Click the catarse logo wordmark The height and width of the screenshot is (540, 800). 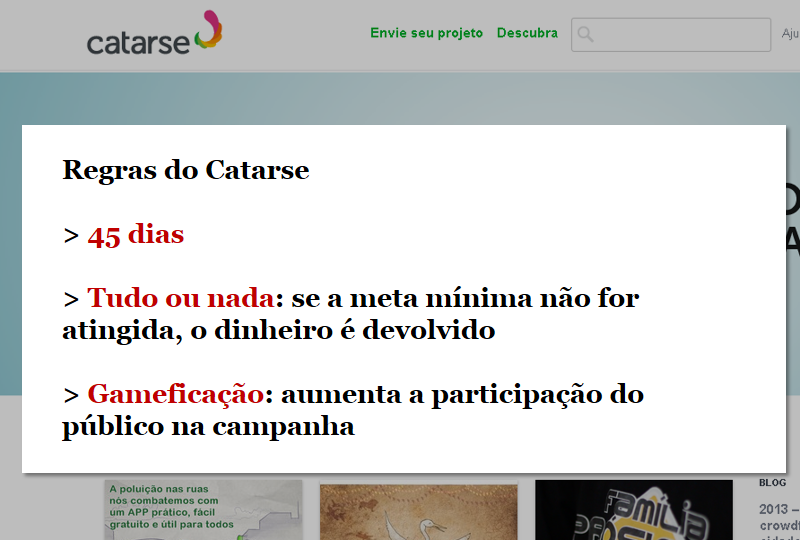138,43
